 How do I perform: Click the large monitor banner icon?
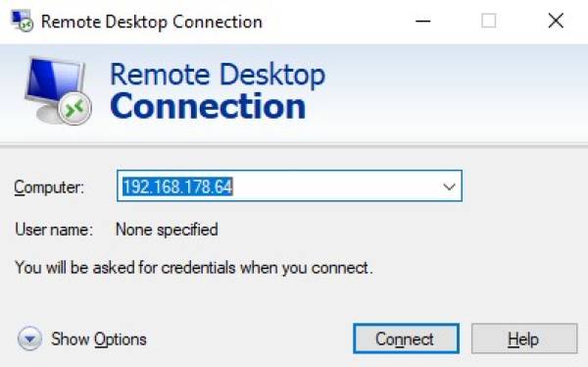click(58, 91)
